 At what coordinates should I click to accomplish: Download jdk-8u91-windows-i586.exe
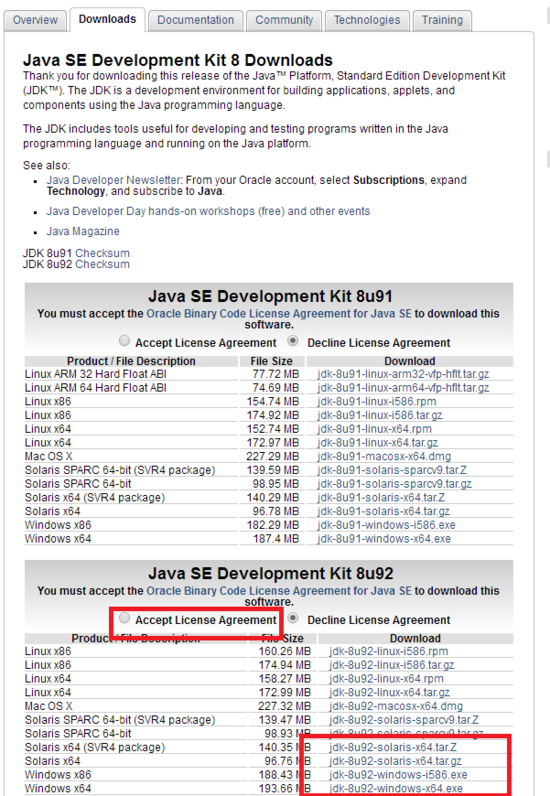(x=386, y=525)
